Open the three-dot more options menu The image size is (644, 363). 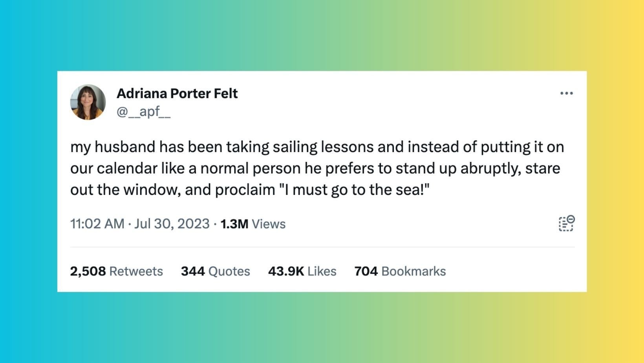pos(566,93)
